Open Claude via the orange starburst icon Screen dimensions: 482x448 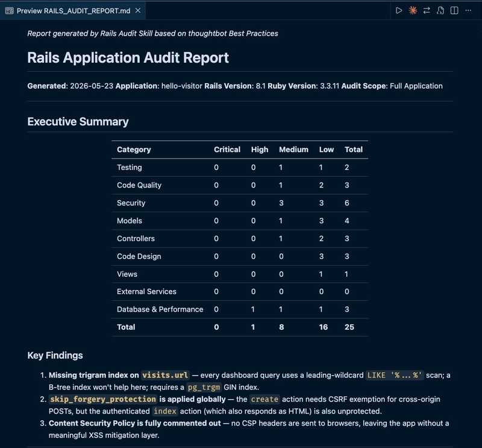pyautogui.click(x=413, y=10)
